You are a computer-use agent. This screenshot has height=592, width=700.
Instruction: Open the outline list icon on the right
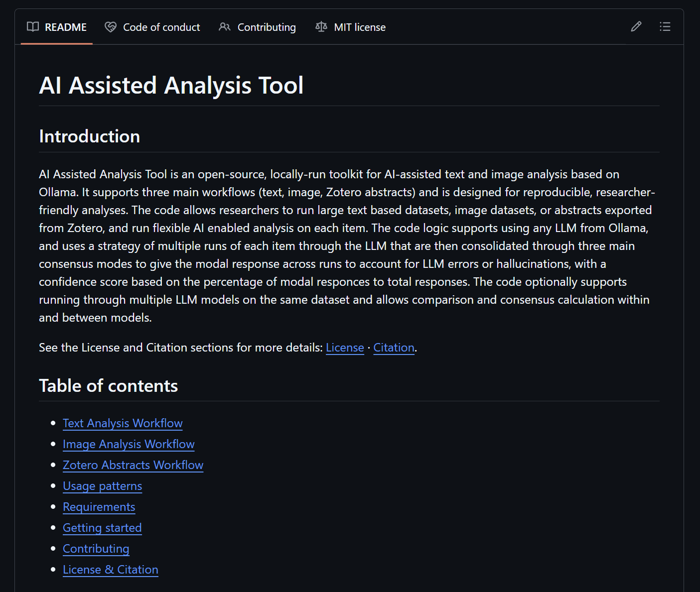click(665, 26)
